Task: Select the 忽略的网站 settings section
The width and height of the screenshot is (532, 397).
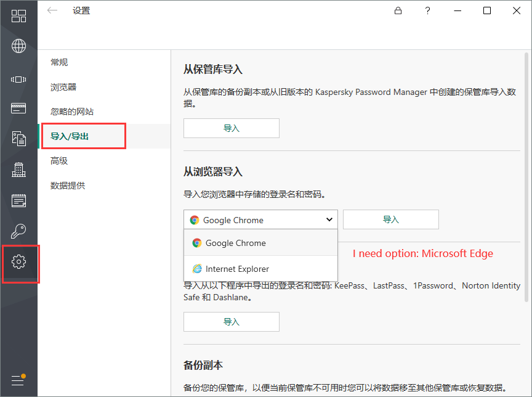Action: click(x=72, y=112)
